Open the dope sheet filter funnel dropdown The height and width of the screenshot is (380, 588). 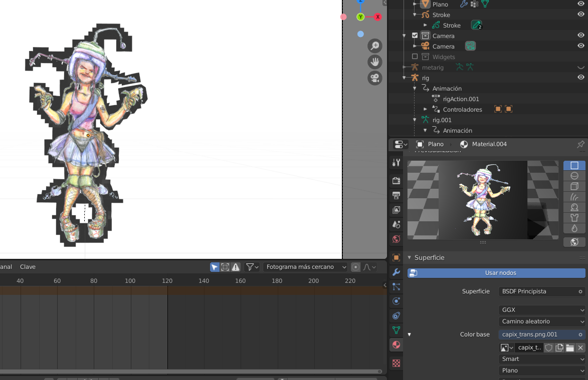click(x=252, y=267)
